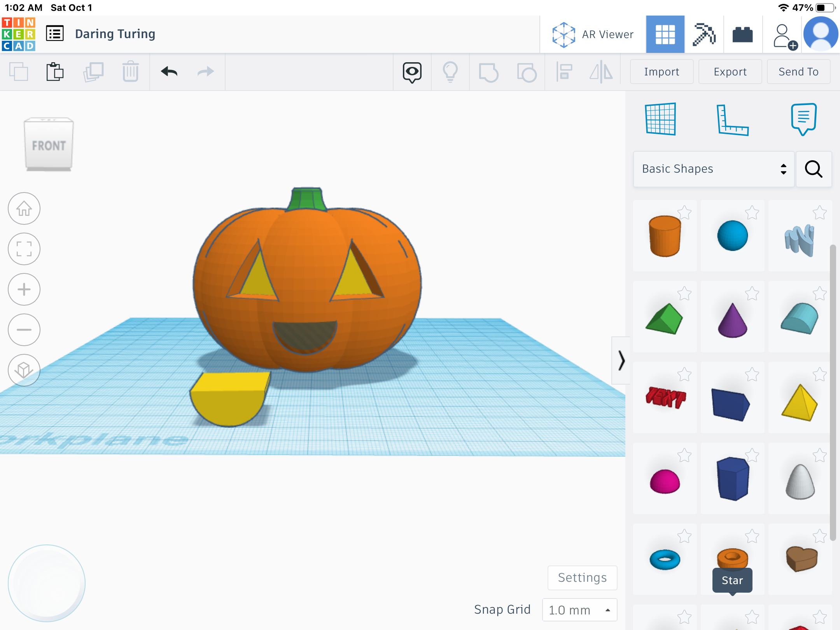The height and width of the screenshot is (630, 840).
Task: Open the AR Viewer
Action: click(x=593, y=35)
